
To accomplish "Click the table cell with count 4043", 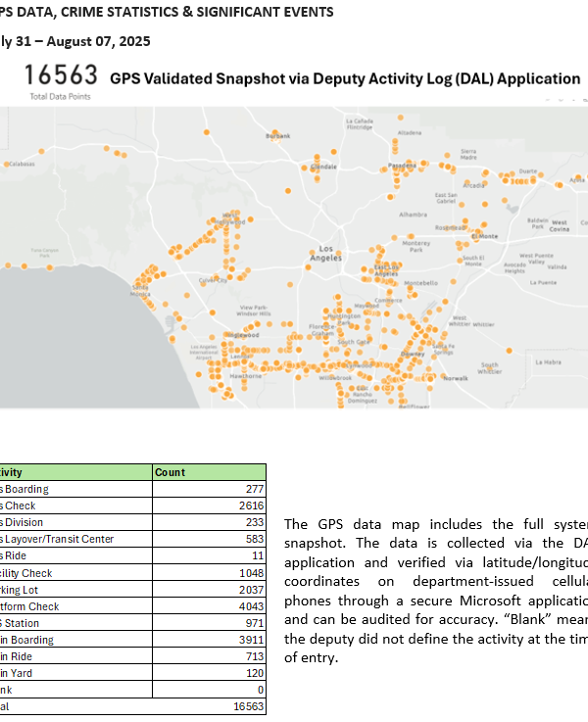I will (x=252, y=605).
